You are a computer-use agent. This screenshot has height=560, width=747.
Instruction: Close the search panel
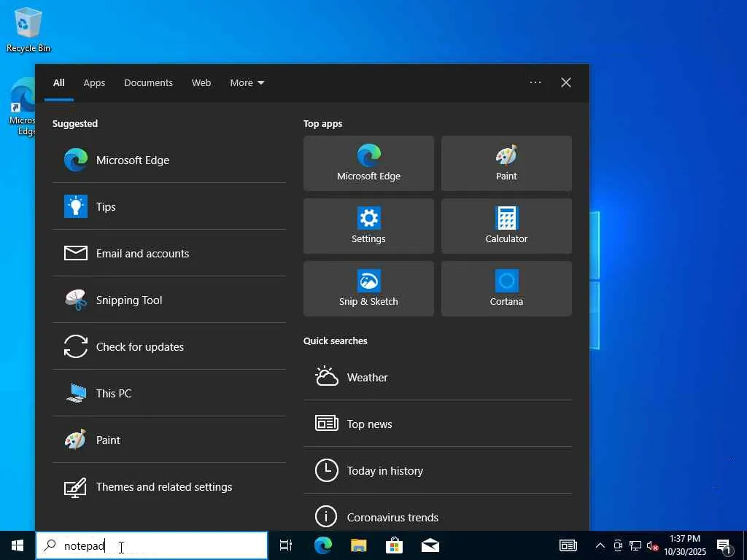point(566,82)
